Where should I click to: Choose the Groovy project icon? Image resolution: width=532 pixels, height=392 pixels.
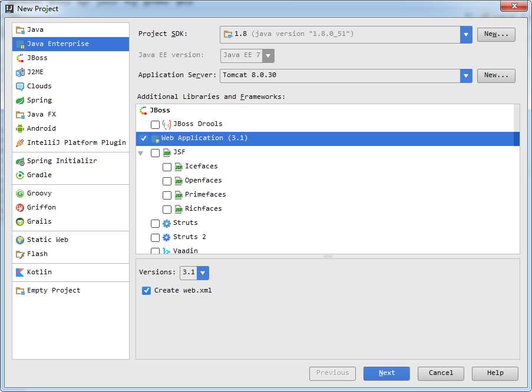point(20,193)
